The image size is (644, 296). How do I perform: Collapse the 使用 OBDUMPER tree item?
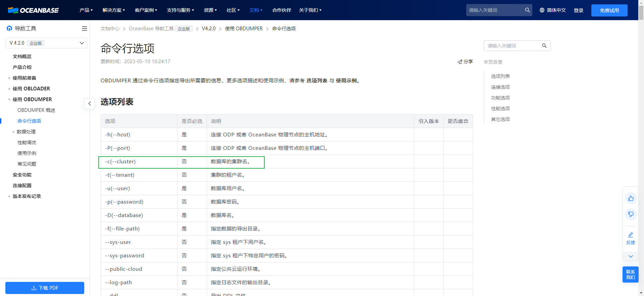point(9,99)
